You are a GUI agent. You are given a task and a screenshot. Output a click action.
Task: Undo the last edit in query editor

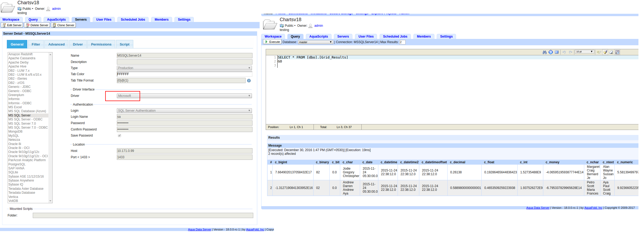pyautogui.click(x=564, y=52)
